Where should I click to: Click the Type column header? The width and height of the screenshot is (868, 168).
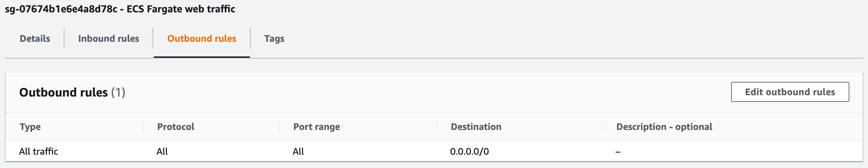coord(30,127)
